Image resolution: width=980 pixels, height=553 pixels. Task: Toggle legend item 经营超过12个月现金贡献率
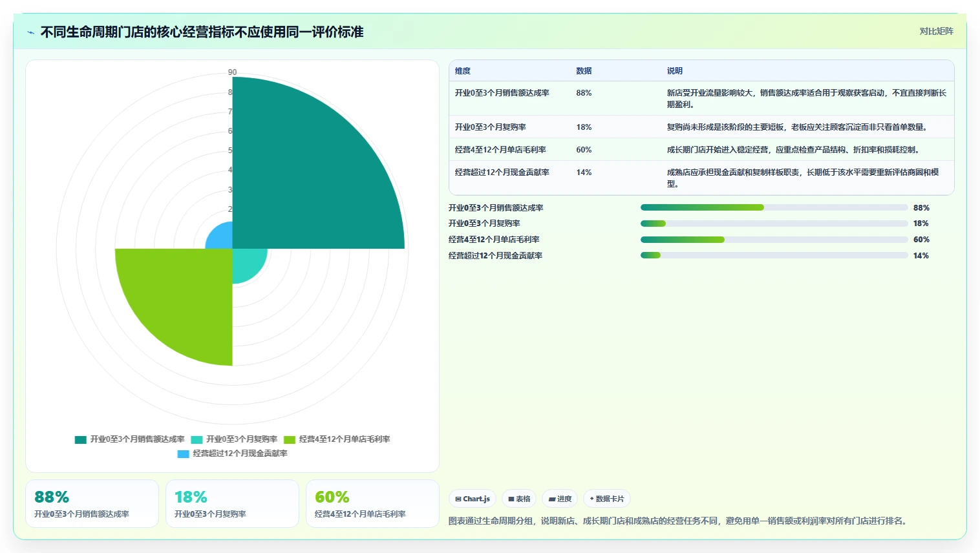click(233, 454)
